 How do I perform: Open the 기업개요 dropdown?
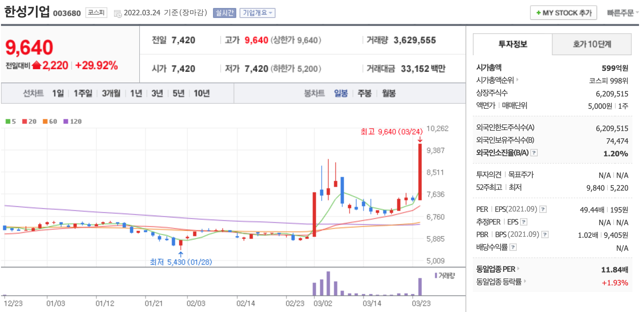(x=257, y=13)
